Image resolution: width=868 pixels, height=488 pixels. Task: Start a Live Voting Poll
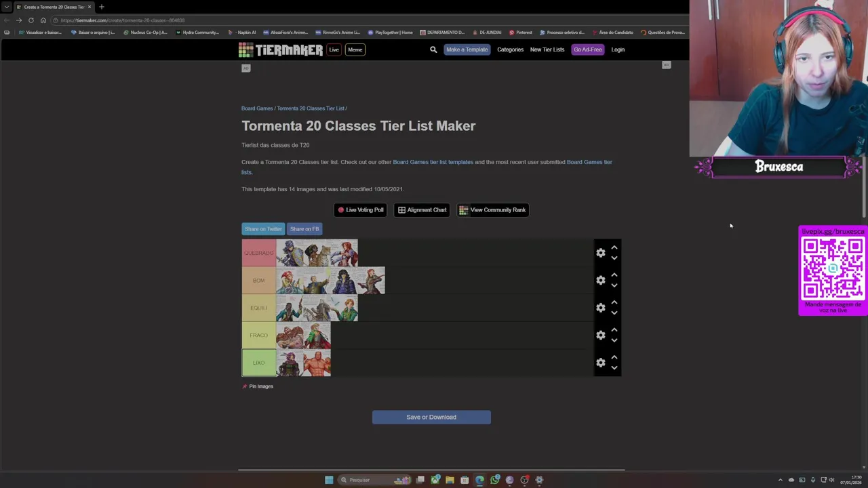(361, 210)
